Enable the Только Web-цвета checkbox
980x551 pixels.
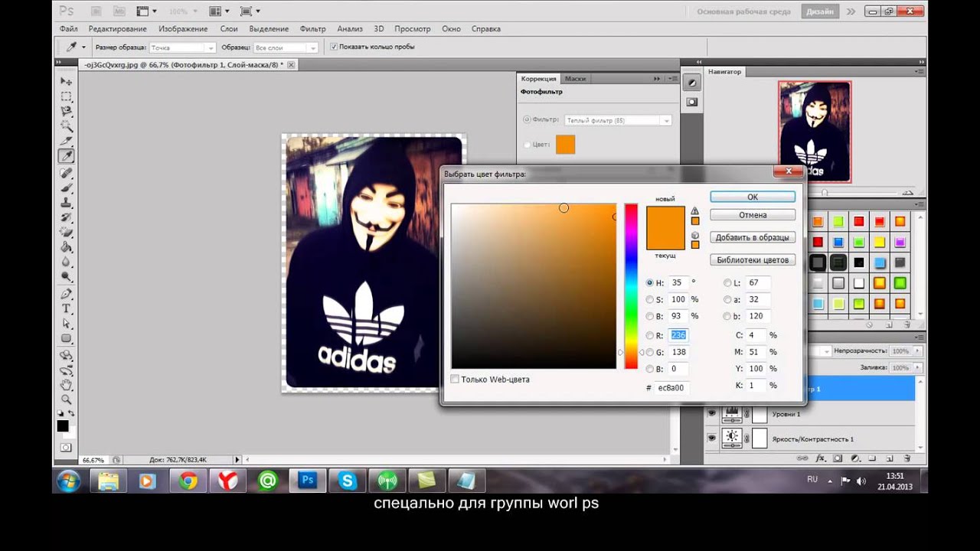click(455, 380)
